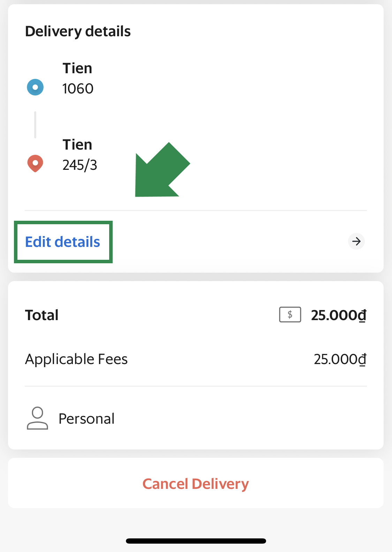Select pickup contact name Tien

77,68
